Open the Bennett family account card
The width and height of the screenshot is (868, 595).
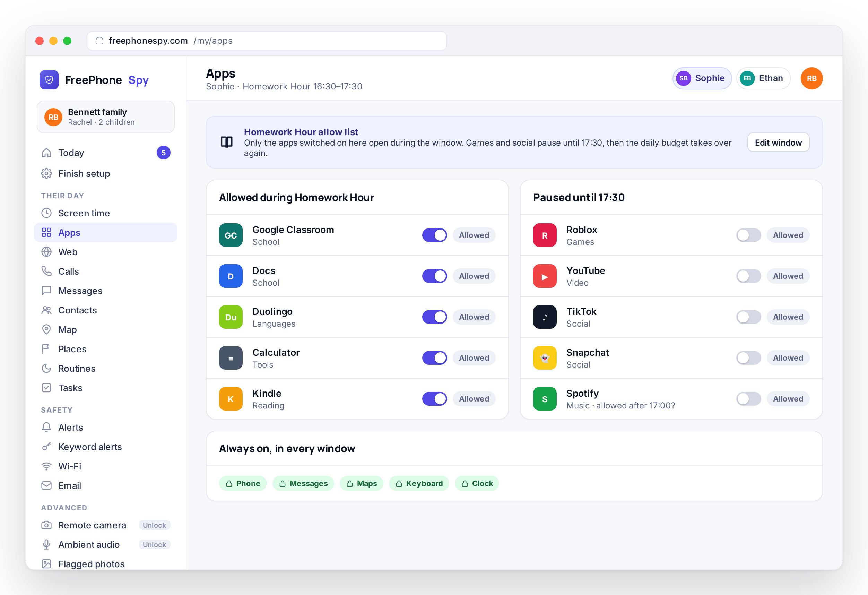(106, 117)
